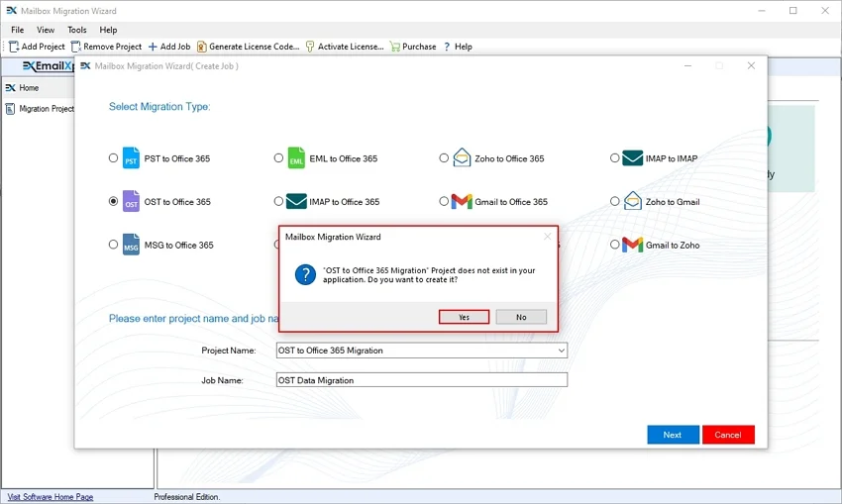The height and width of the screenshot is (504, 842).
Task: Expand the Project Name dropdown
Action: pyautogui.click(x=561, y=351)
